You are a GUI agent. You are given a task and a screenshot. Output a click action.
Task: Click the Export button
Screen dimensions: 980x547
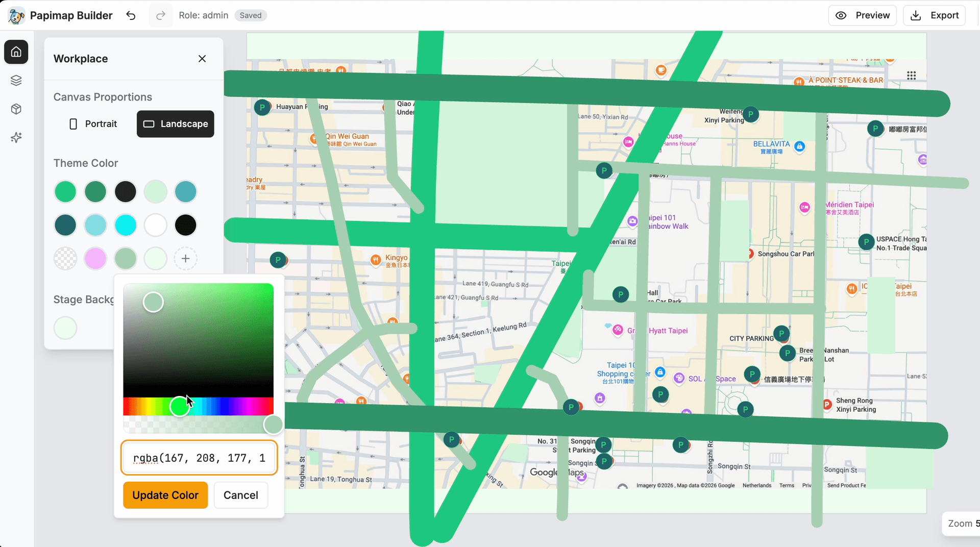coord(935,15)
